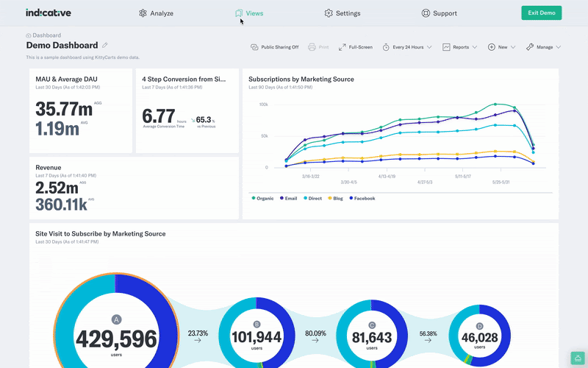Click the 81,643 users donut chart
This screenshot has width=588, height=368.
(372, 334)
